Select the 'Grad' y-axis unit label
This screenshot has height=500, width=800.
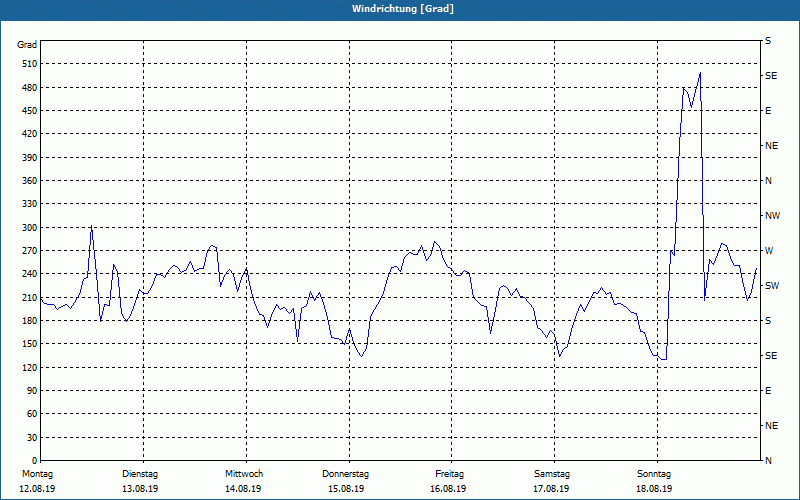[x=27, y=45]
